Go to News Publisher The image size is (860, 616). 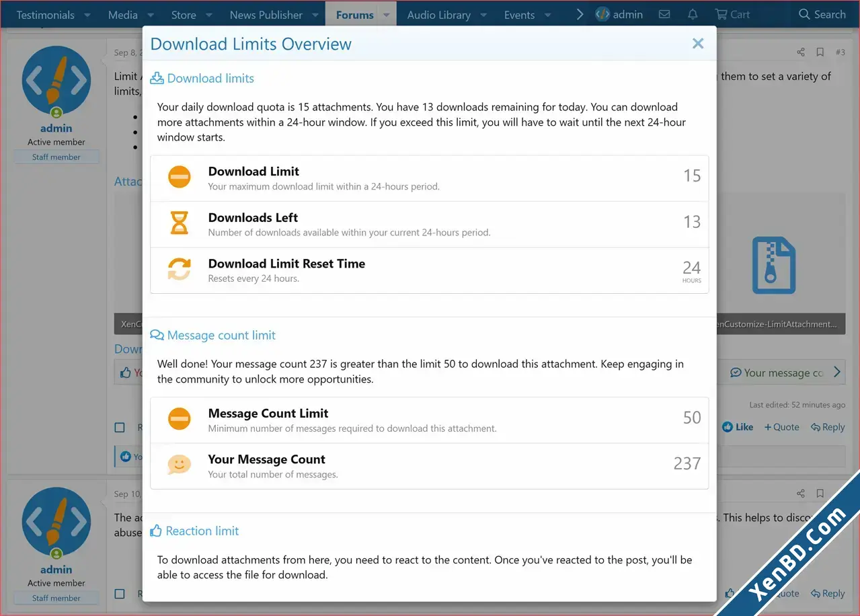point(266,15)
